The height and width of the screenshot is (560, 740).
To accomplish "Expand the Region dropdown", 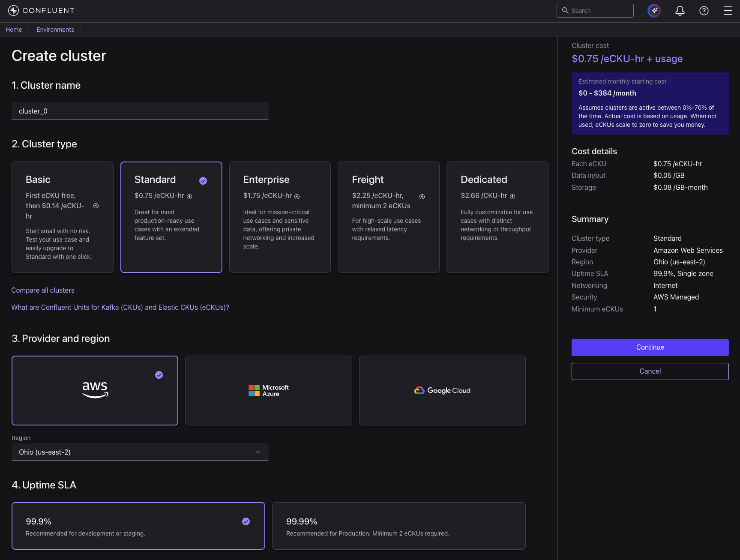I will point(140,452).
